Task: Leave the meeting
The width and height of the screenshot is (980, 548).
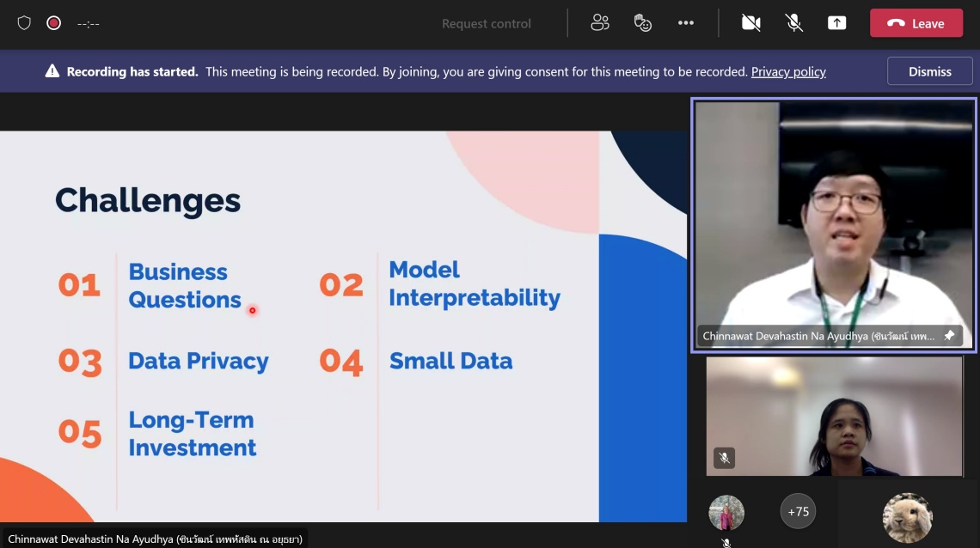Action: (x=916, y=23)
